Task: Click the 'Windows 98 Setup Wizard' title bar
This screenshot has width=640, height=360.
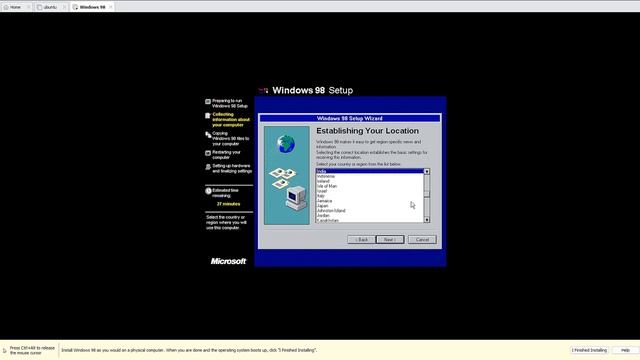Action: (x=350, y=118)
